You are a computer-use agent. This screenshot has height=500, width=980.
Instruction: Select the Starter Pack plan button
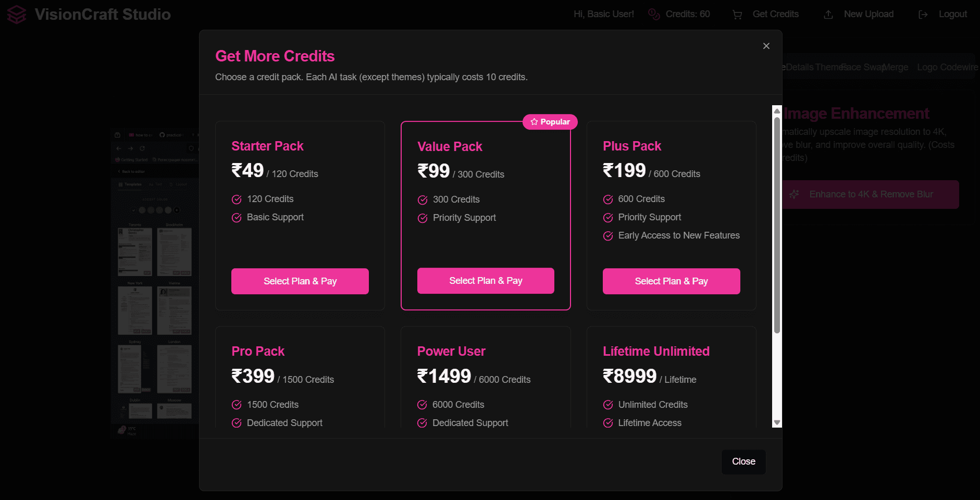coord(300,281)
